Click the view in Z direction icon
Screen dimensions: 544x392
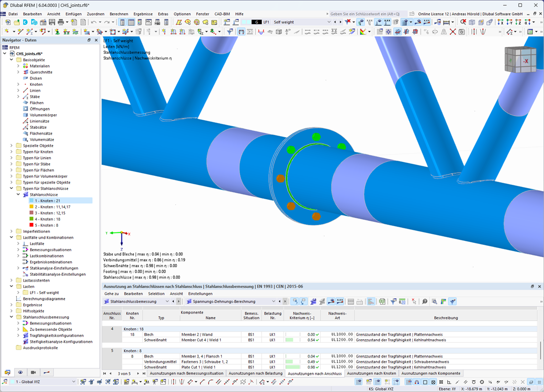[x=518, y=22]
